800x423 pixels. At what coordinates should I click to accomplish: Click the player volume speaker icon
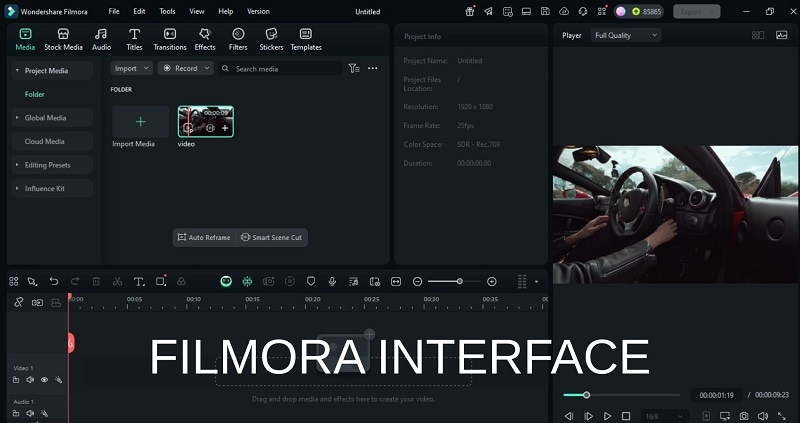pyautogui.click(x=763, y=416)
